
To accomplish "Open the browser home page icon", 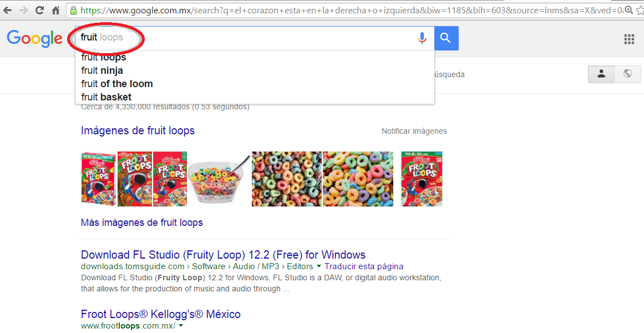I will tap(56, 11).
